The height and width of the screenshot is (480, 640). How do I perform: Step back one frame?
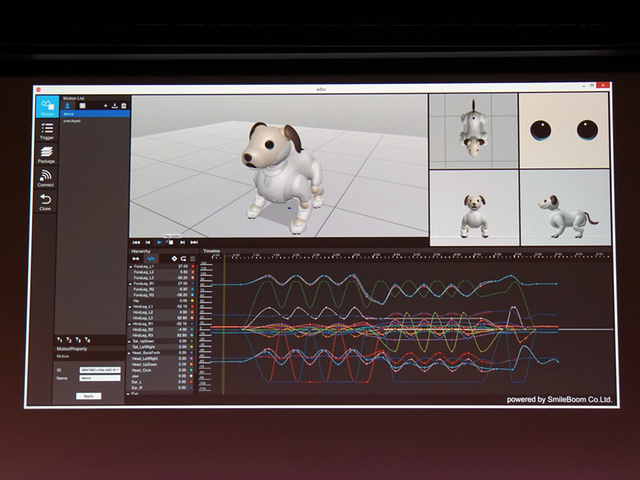pyautogui.click(x=148, y=242)
